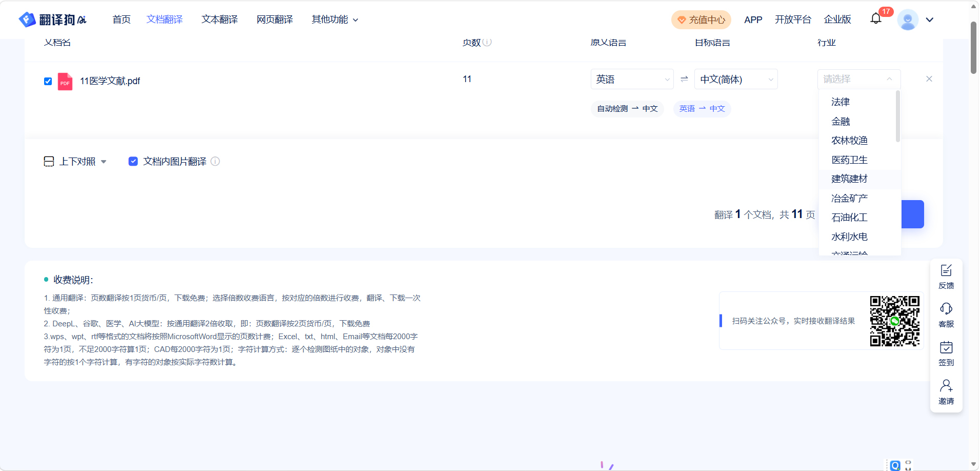Collapse the 请选择 industry dropdown
The height and width of the screenshot is (471, 980).
(x=859, y=79)
